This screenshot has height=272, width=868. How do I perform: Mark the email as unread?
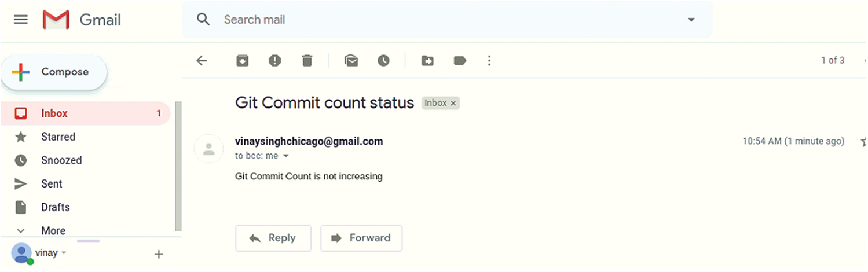click(351, 61)
